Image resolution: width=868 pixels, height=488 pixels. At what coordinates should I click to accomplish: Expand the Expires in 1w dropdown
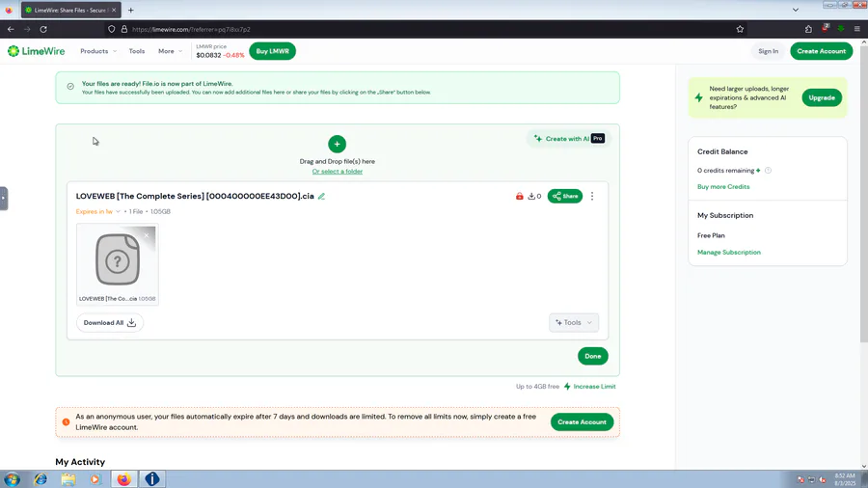click(98, 211)
